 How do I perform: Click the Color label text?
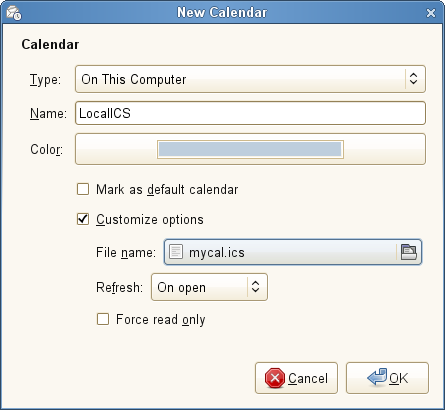(46, 150)
